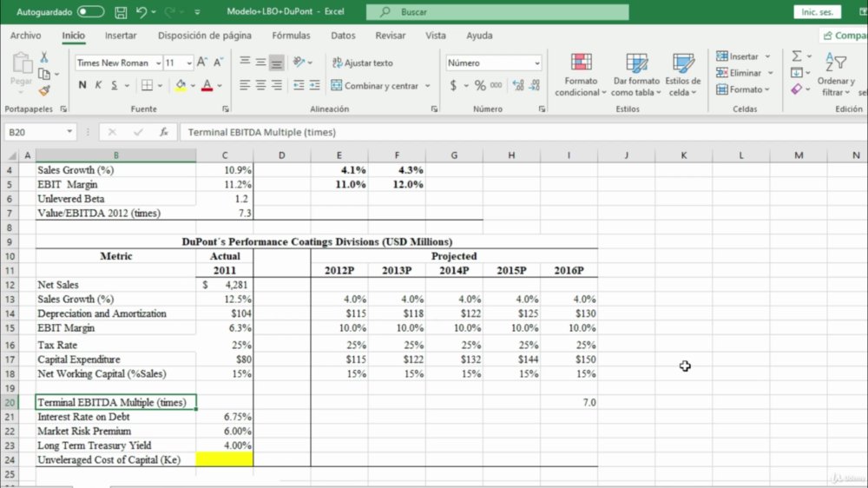This screenshot has height=488, width=868.
Task: Open the Undo history dropdown arrow
Action: [154, 11]
